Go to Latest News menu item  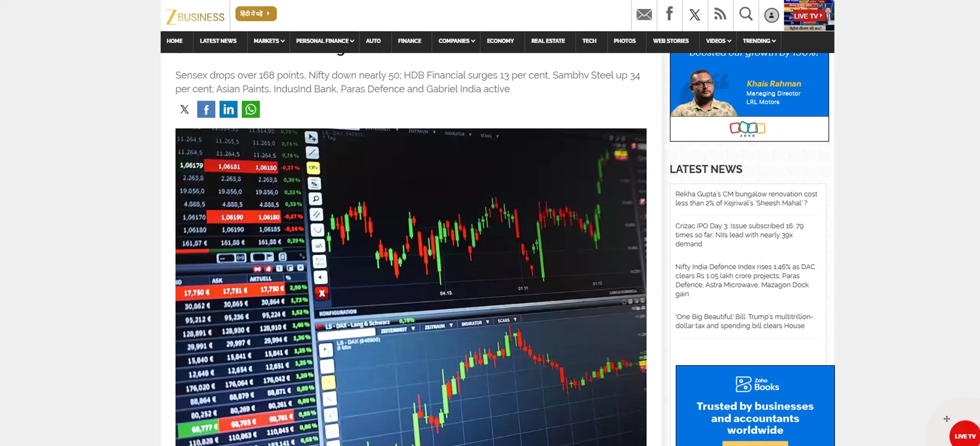[x=218, y=41]
